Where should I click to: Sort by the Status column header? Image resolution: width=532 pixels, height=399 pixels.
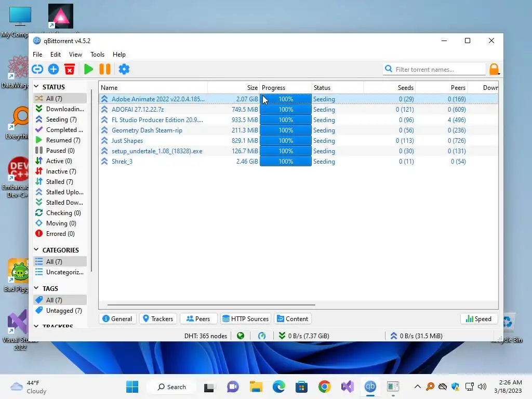(337, 87)
